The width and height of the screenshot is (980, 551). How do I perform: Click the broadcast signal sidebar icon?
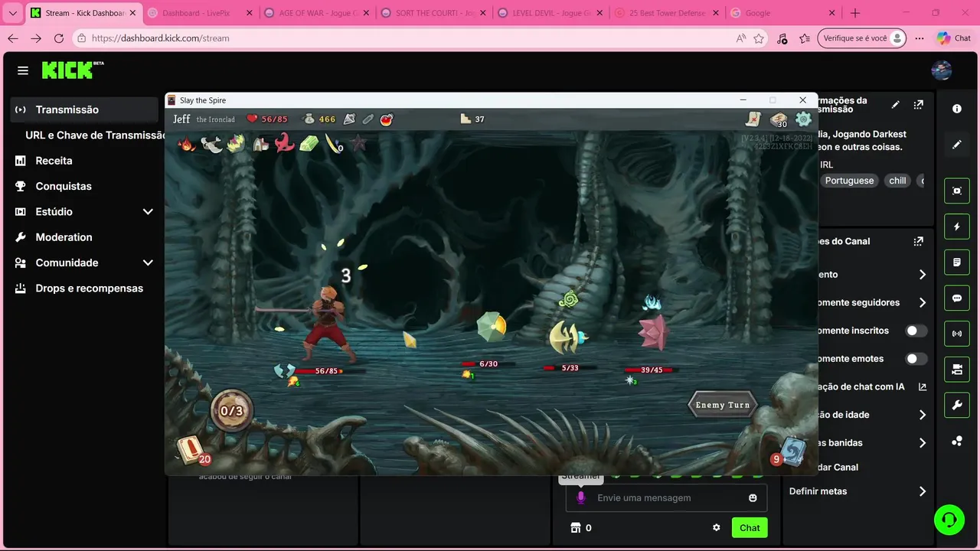(x=957, y=334)
